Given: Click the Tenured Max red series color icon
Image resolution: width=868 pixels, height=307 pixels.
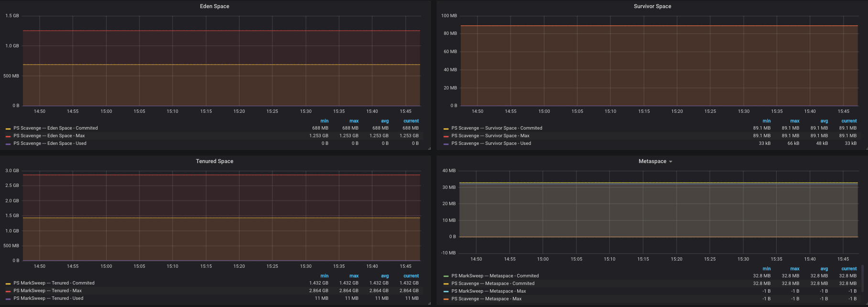Looking at the screenshot, I should pyautogui.click(x=8, y=291).
